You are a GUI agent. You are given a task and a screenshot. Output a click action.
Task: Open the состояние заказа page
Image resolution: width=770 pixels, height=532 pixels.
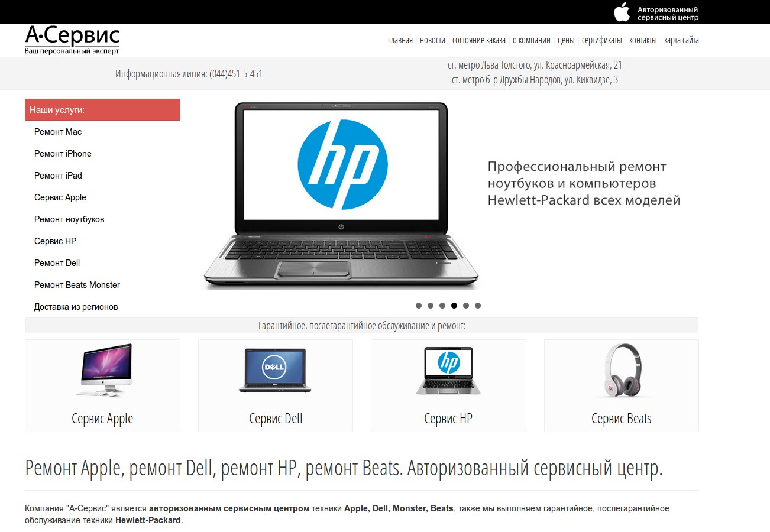click(x=479, y=40)
